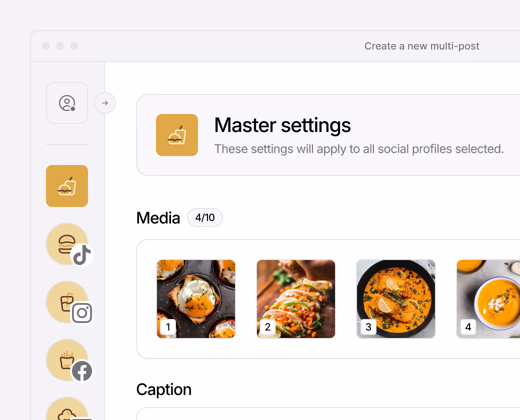The image size is (520, 420).
Task: Click the Master settings heading
Action: 282,125
